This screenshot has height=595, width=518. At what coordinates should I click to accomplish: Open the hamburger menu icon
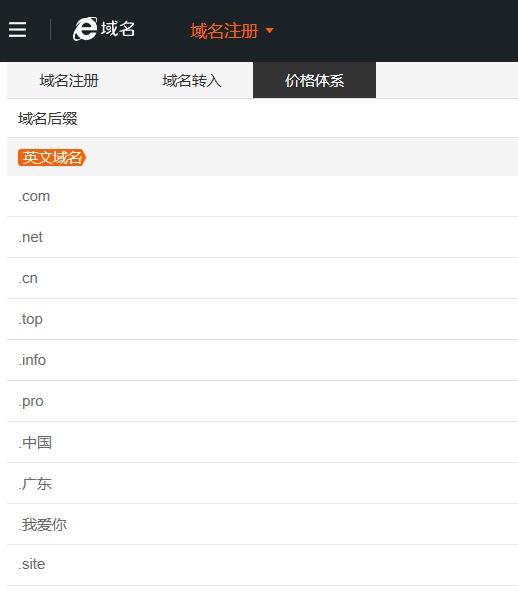tap(17, 30)
